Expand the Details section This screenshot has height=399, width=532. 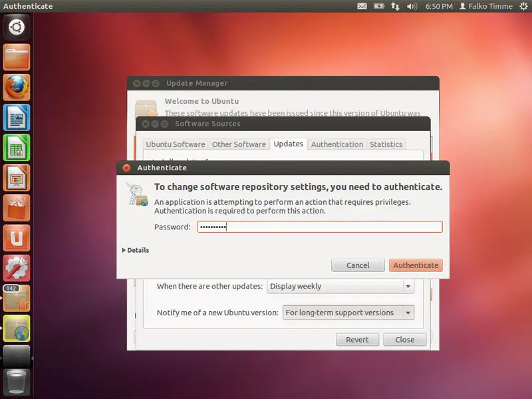click(x=136, y=250)
